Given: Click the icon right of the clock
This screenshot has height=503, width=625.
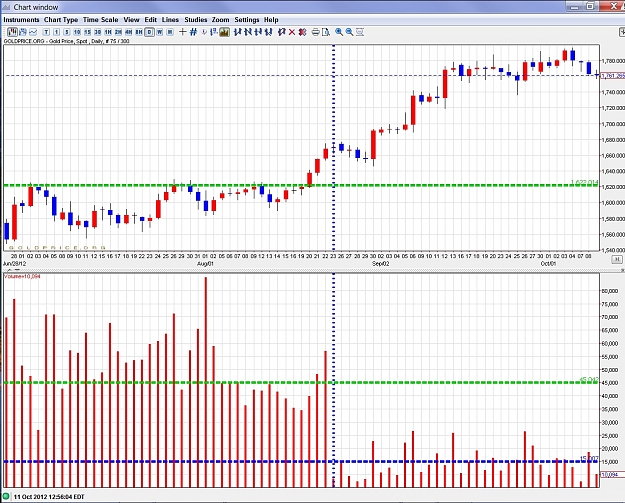Looking at the screenshot, I should (213, 32).
